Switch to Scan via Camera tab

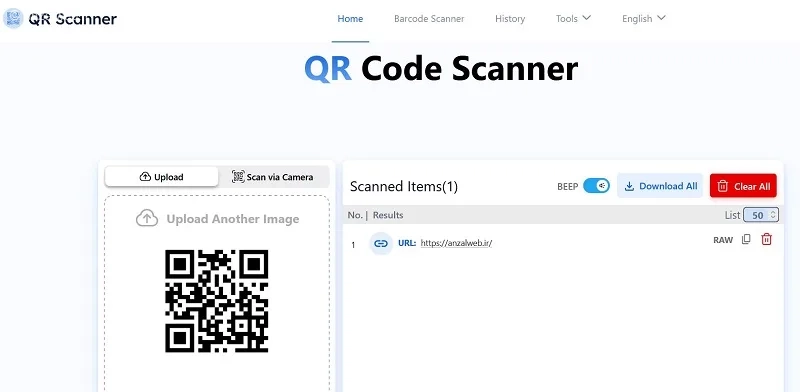click(x=272, y=177)
